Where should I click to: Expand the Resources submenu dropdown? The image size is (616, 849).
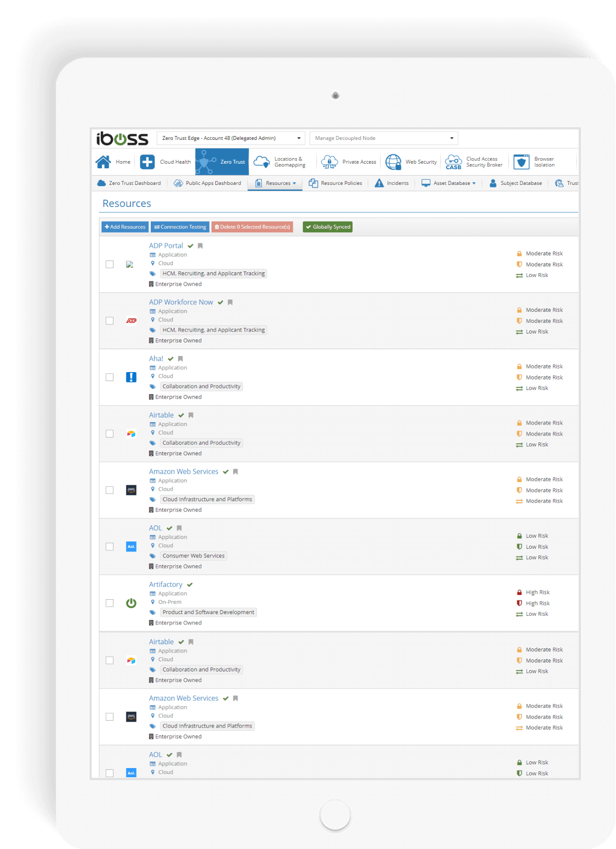tap(294, 183)
